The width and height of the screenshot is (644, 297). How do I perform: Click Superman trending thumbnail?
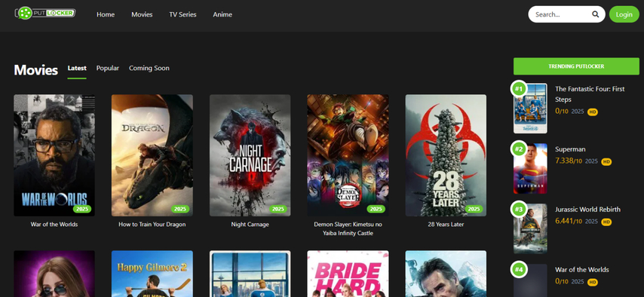tap(530, 168)
